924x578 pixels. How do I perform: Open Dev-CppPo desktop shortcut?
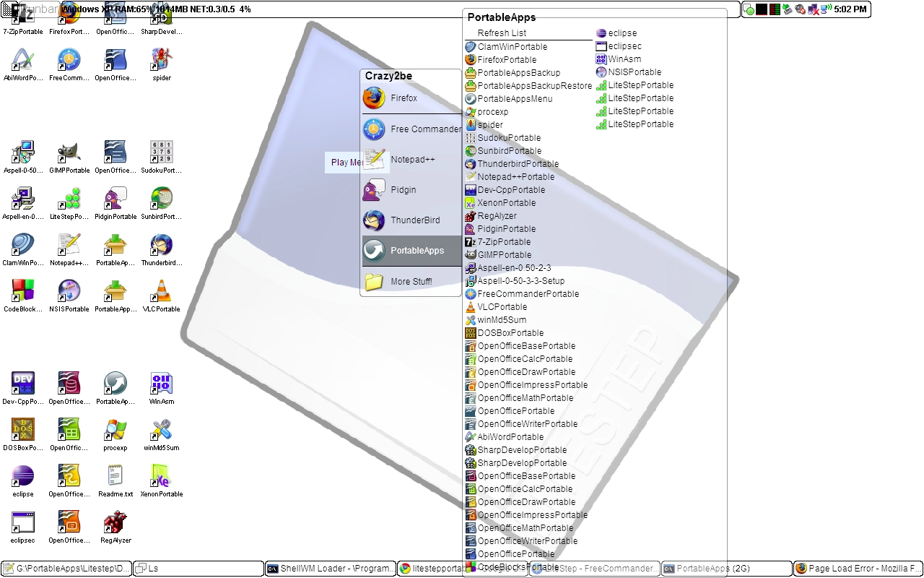pyautogui.click(x=23, y=388)
